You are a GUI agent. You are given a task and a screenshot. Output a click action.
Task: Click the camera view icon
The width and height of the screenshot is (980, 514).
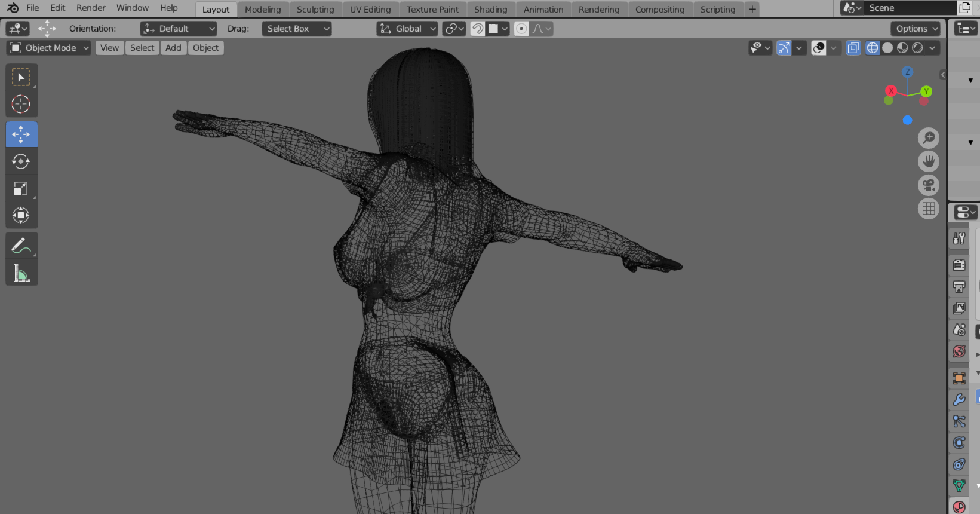point(928,185)
